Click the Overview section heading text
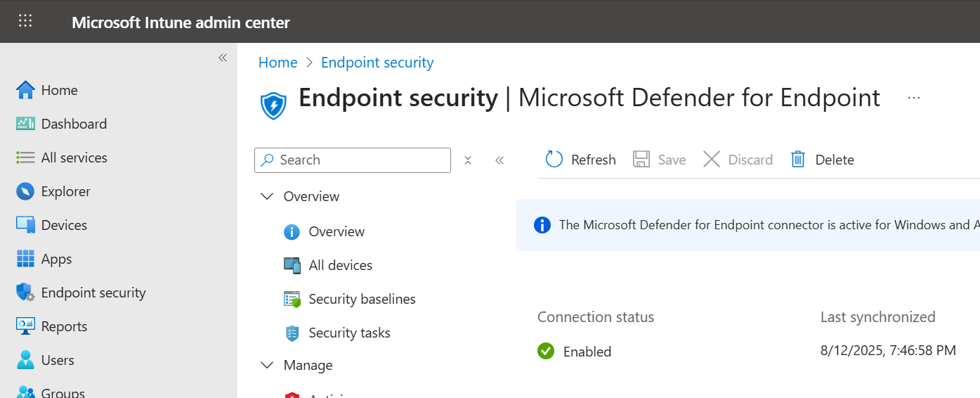980x398 pixels. [x=311, y=196]
